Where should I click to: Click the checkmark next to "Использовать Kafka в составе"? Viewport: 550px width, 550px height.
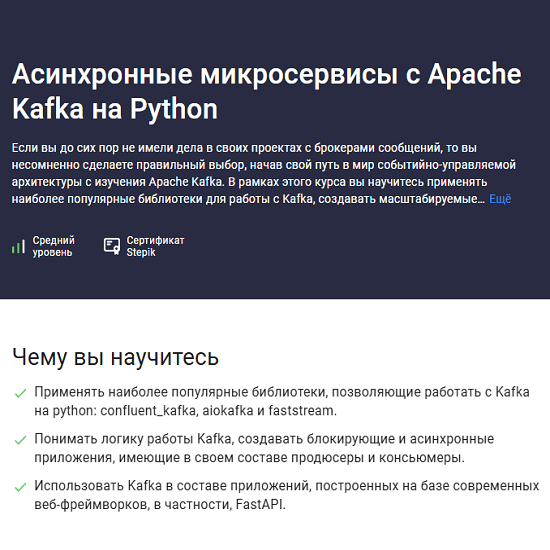click(x=20, y=487)
